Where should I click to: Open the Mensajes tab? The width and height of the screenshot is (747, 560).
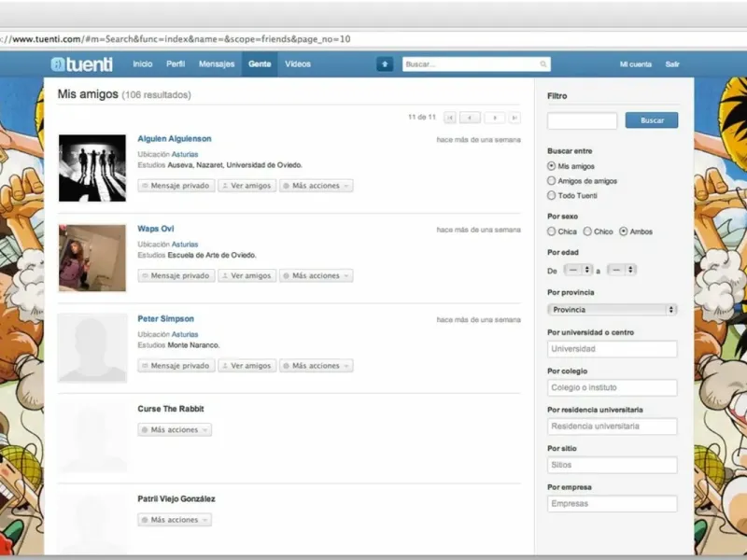pyautogui.click(x=217, y=64)
